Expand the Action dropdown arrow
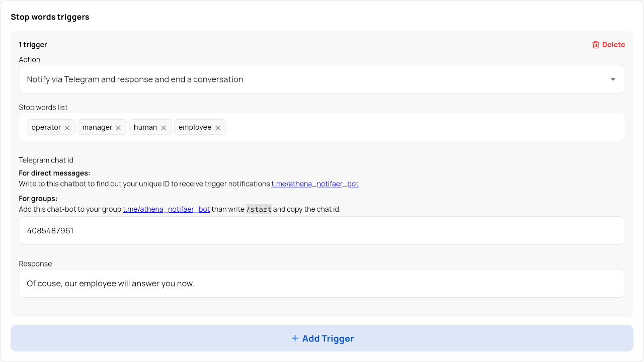644x362 pixels. (613, 79)
